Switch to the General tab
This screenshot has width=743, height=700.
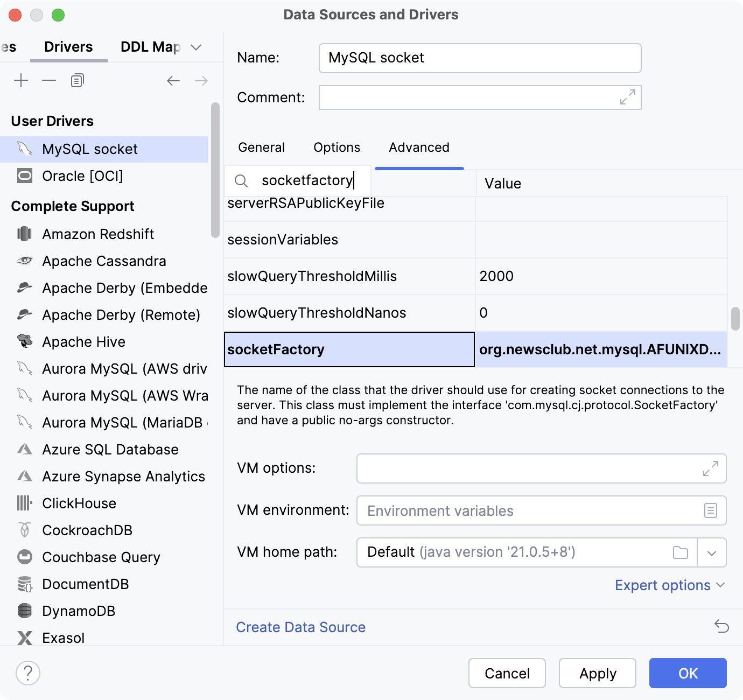coord(262,147)
